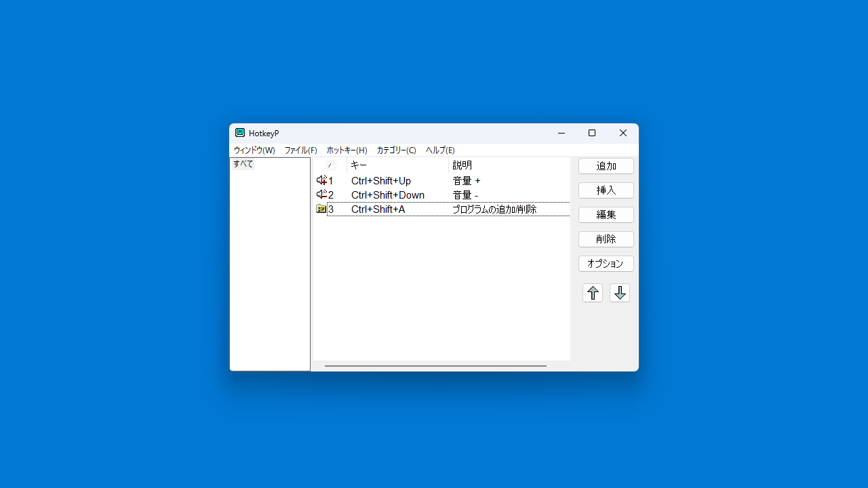Open the ホットキー(H) menu

coord(347,150)
